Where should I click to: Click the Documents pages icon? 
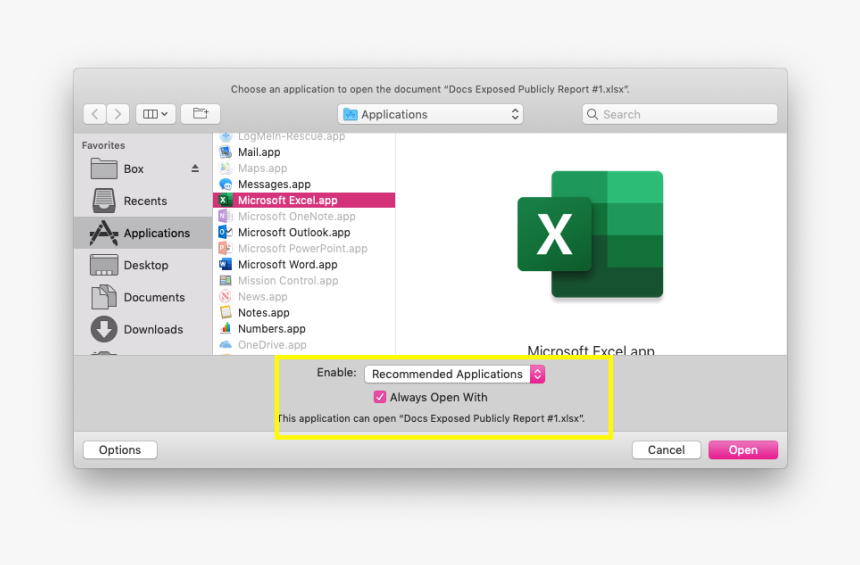[x=104, y=297]
